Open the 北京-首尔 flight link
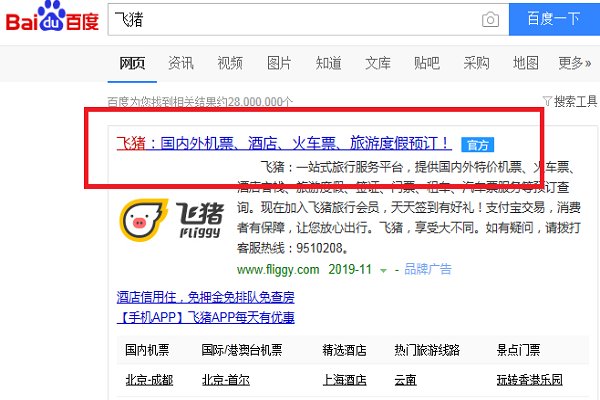This screenshot has width=600, height=400. pos(225,380)
